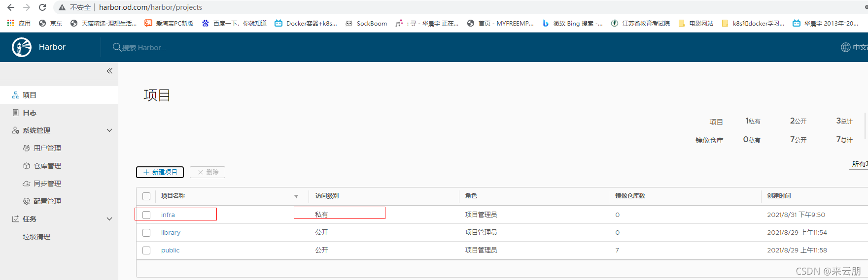Click the 系统管理 icon
This screenshot has width=868, height=280.
[16, 130]
